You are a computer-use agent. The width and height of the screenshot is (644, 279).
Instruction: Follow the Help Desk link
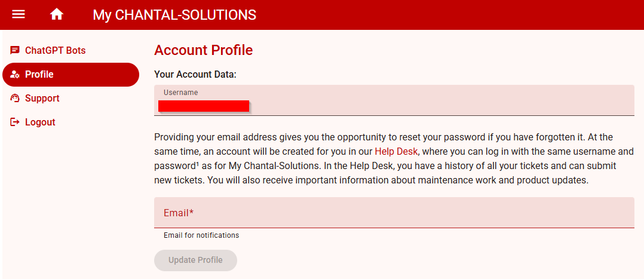396,151
